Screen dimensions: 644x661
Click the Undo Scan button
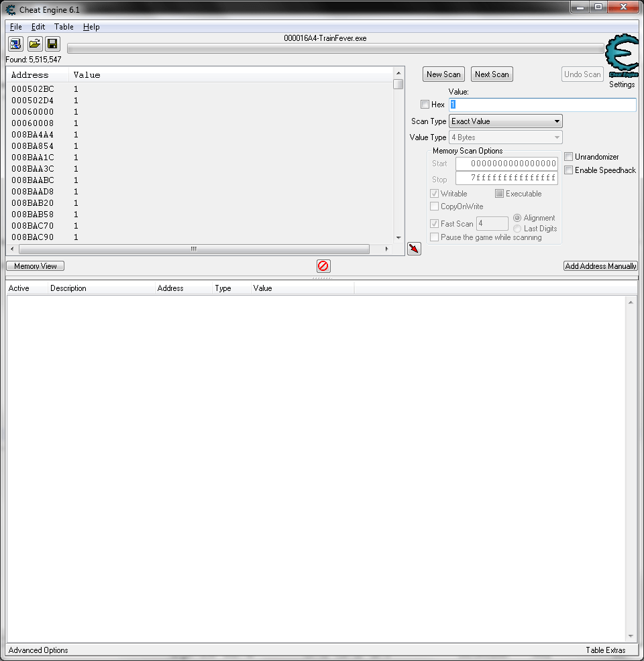point(582,74)
